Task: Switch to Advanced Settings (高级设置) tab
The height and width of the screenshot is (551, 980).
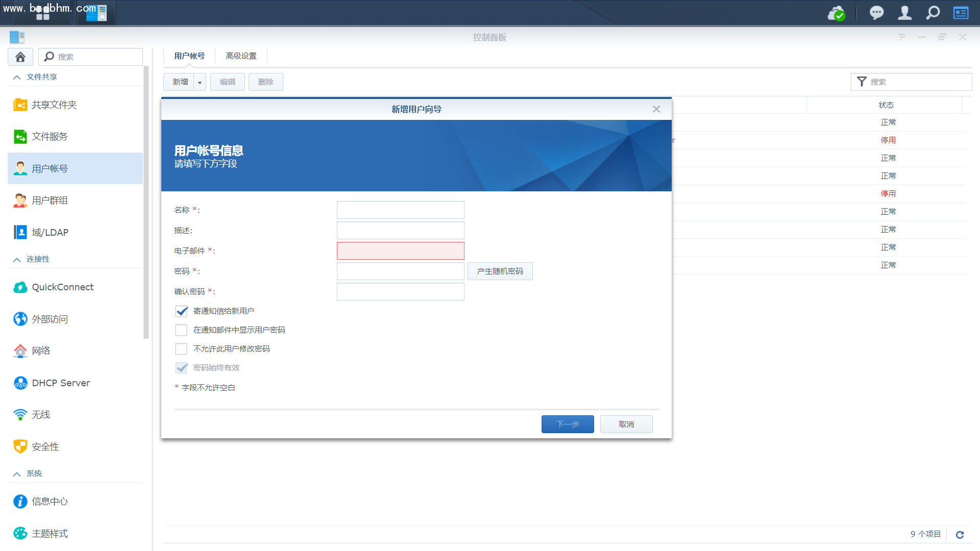Action: (241, 56)
